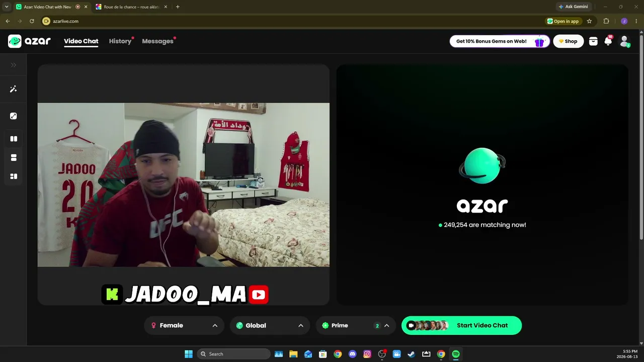Open Steam from the taskbar

(411, 354)
